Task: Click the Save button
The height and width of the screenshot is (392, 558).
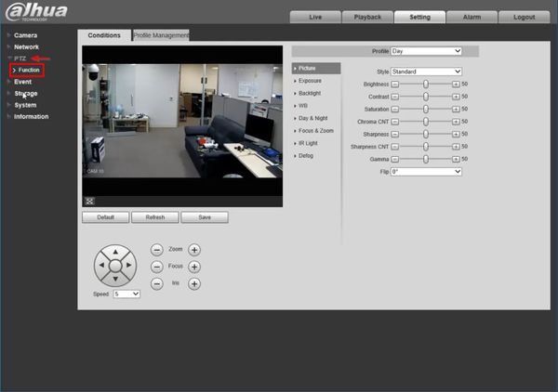Action: 205,217
